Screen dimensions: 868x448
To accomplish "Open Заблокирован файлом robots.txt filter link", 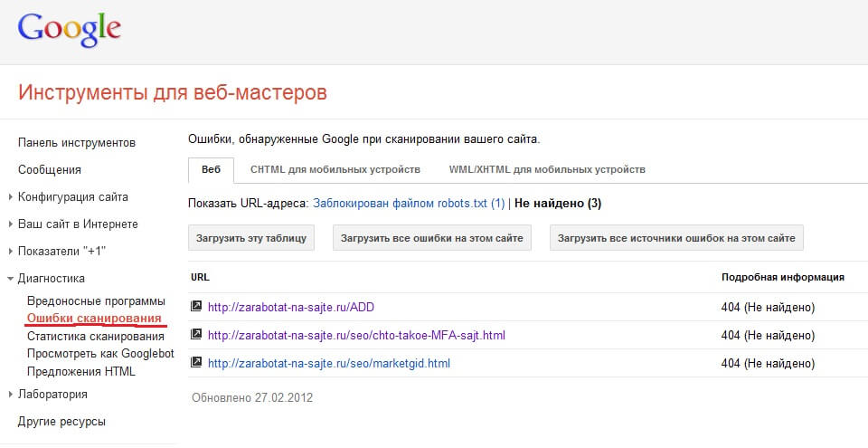I will pyautogui.click(x=409, y=204).
